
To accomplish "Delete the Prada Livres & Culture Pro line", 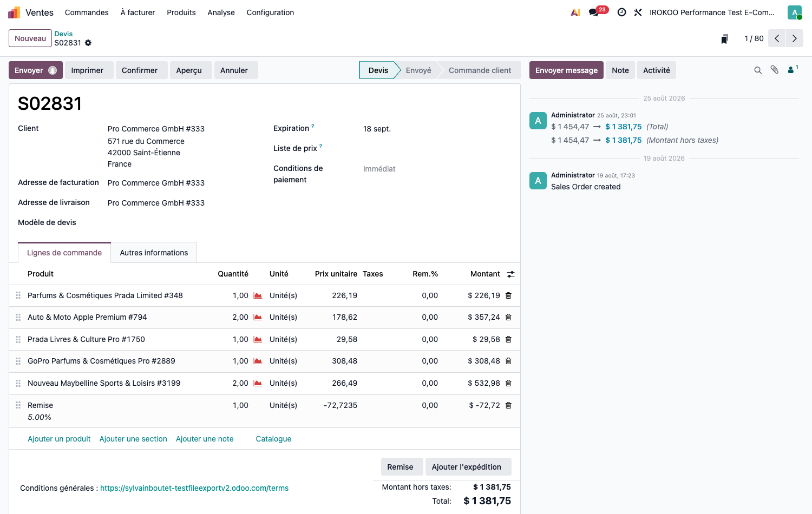I will tap(508, 339).
